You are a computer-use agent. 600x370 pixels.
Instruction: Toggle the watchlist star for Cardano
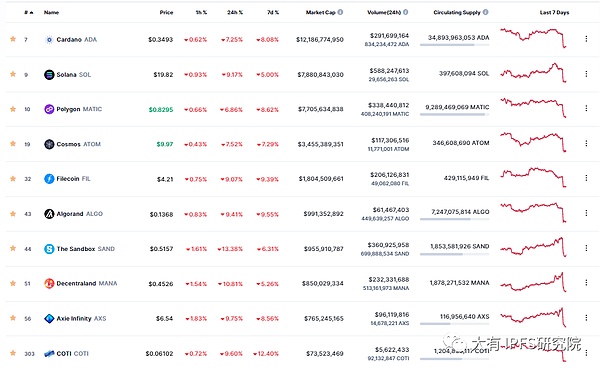coord(13,39)
